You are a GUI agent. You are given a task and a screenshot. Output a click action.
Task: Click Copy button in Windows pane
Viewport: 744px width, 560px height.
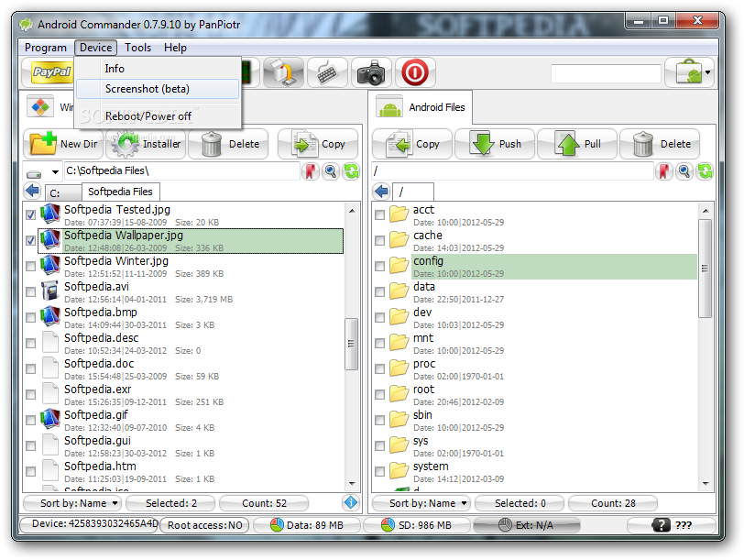[x=318, y=144]
